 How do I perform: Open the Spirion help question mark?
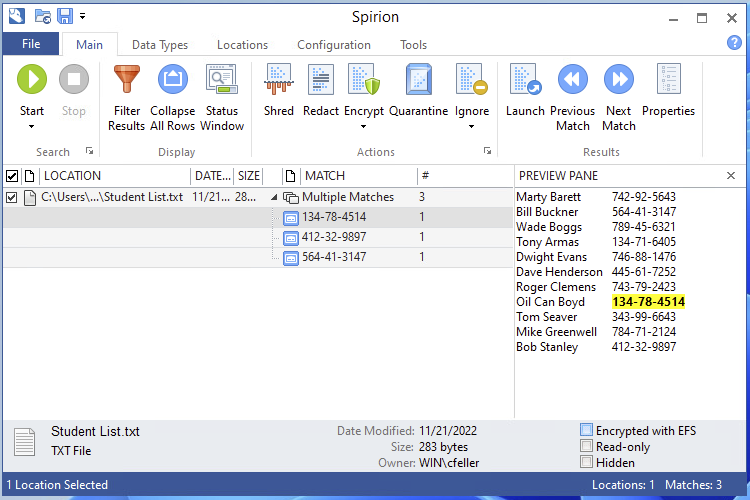tap(734, 43)
